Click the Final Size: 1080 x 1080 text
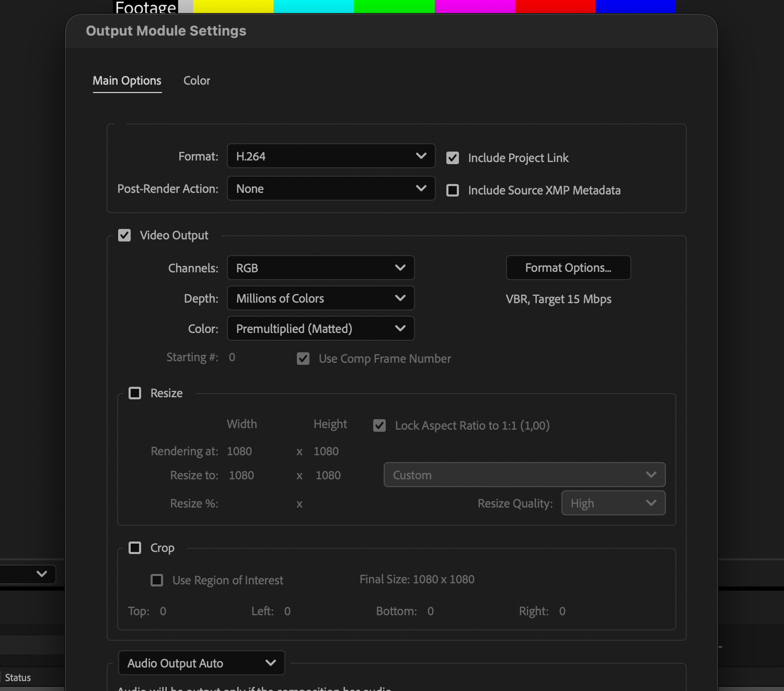 (417, 579)
